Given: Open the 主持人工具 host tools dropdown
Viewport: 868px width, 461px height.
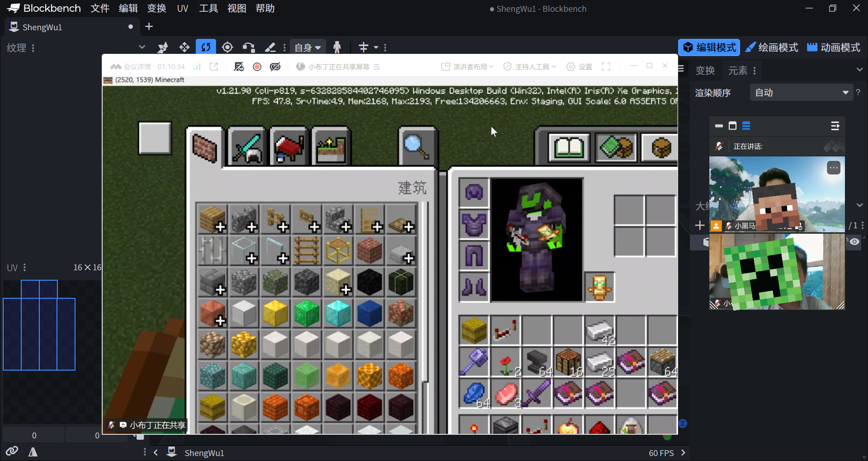Looking at the screenshot, I should (529, 67).
